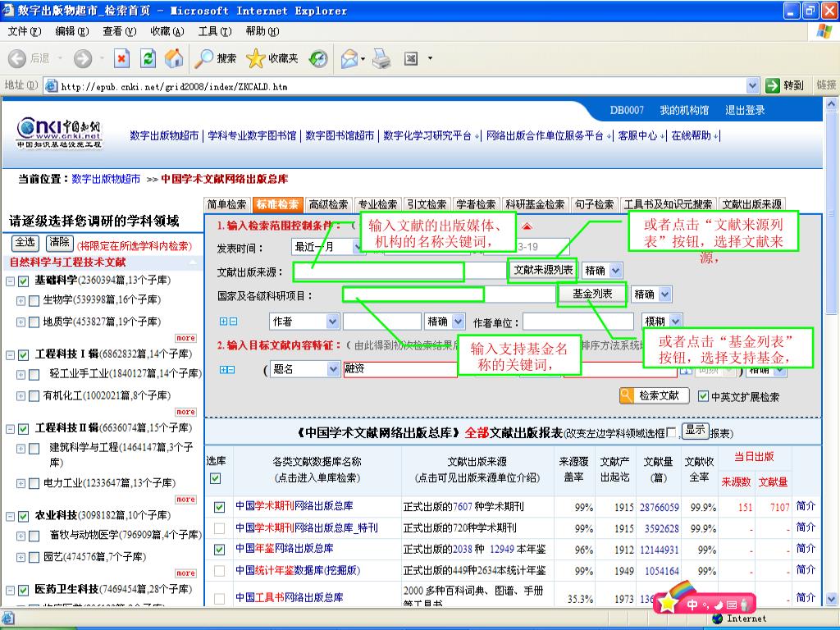Click the 清除 button
Image resolution: width=840 pixels, height=630 pixels.
coord(59,243)
